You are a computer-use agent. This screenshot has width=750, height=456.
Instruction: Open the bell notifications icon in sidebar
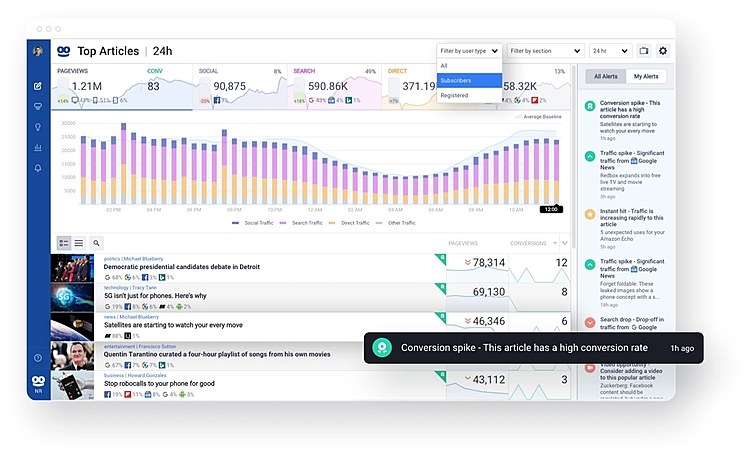click(38, 168)
